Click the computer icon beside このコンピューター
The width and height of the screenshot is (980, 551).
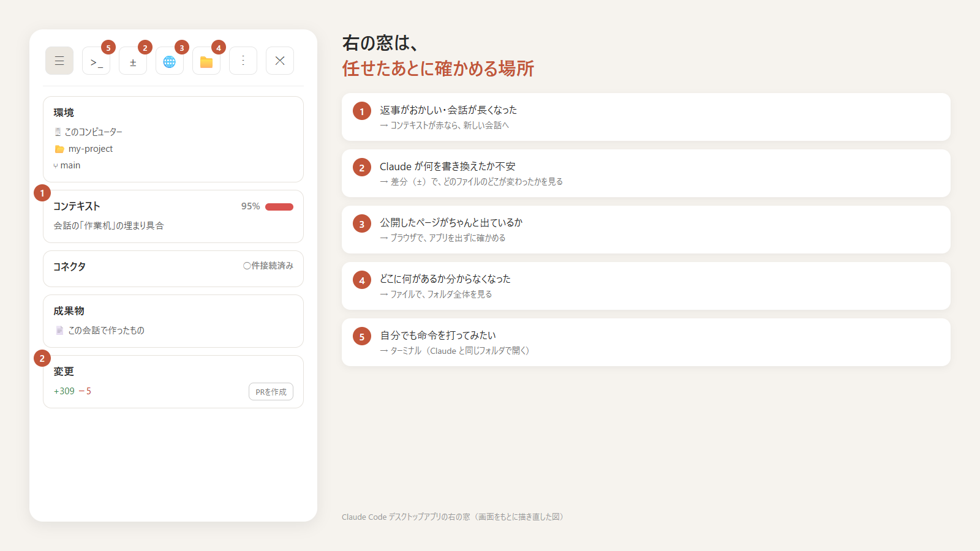58,132
